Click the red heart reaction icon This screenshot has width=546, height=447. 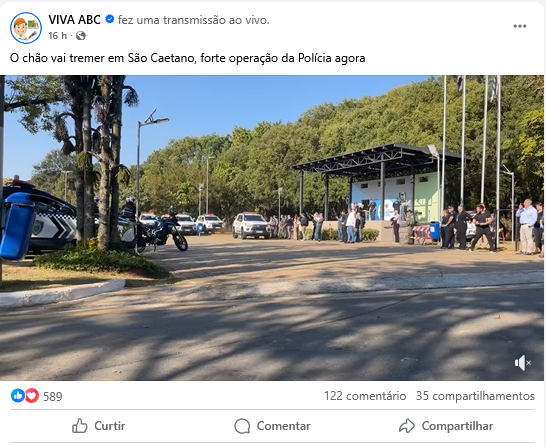(x=32, y=396)
